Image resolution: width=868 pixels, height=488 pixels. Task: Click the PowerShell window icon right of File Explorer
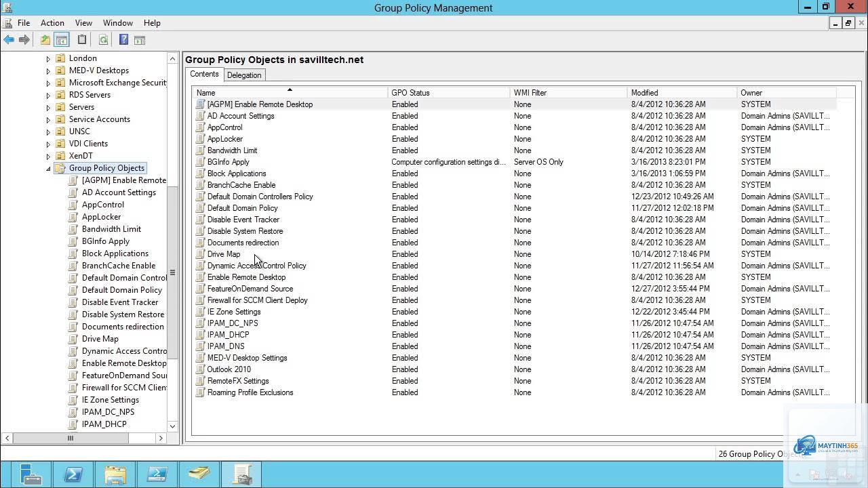(157, 474)
